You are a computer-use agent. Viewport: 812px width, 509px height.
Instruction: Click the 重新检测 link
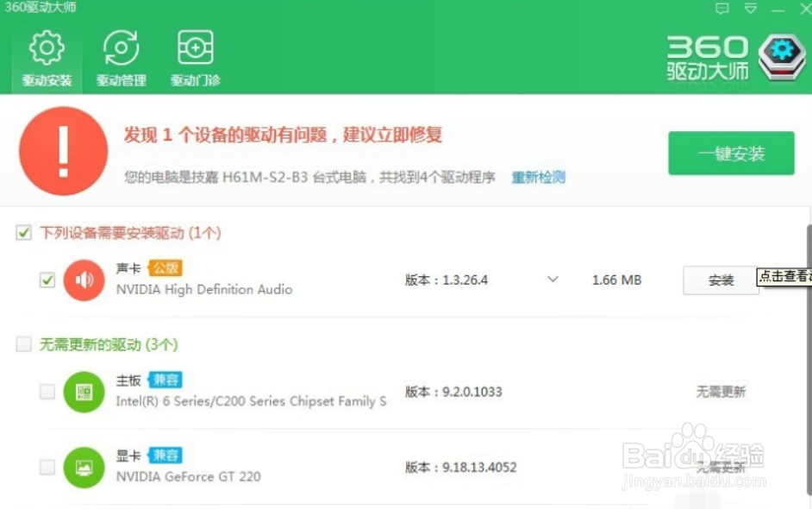tap(538, 177)
